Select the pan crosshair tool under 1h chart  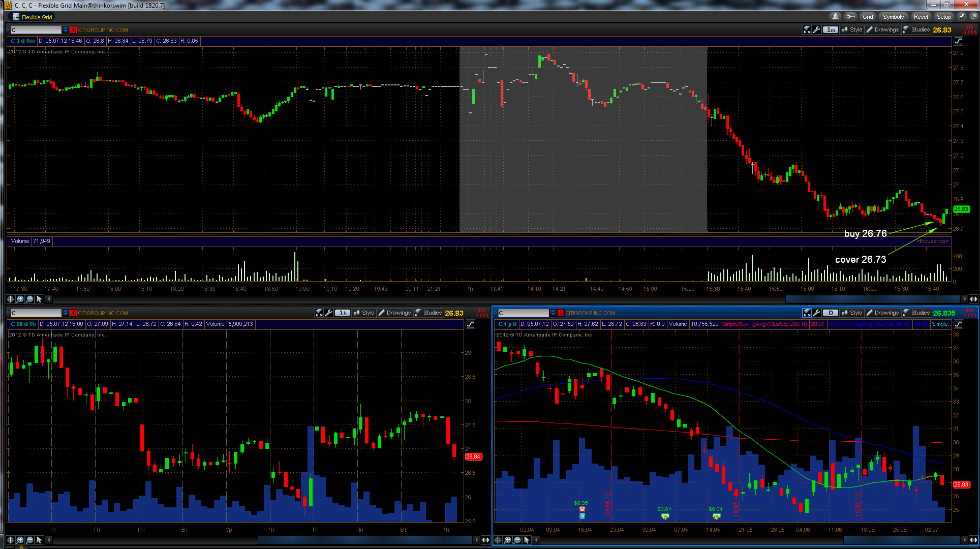[x=10, y=540]
